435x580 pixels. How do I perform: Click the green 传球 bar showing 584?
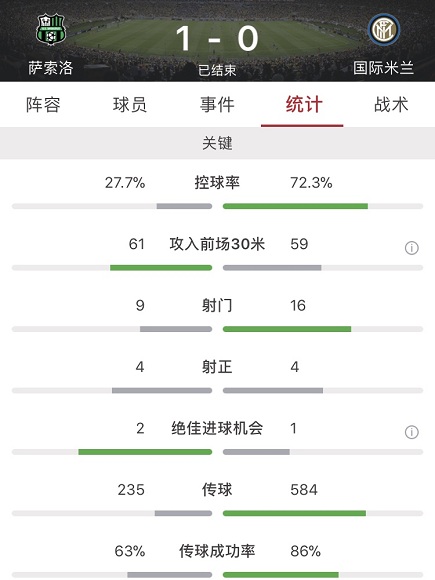[294, 513]
